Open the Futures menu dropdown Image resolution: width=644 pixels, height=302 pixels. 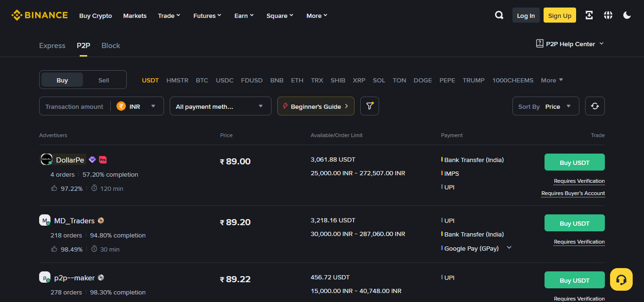pyautogui.click(x=207, y=16)
